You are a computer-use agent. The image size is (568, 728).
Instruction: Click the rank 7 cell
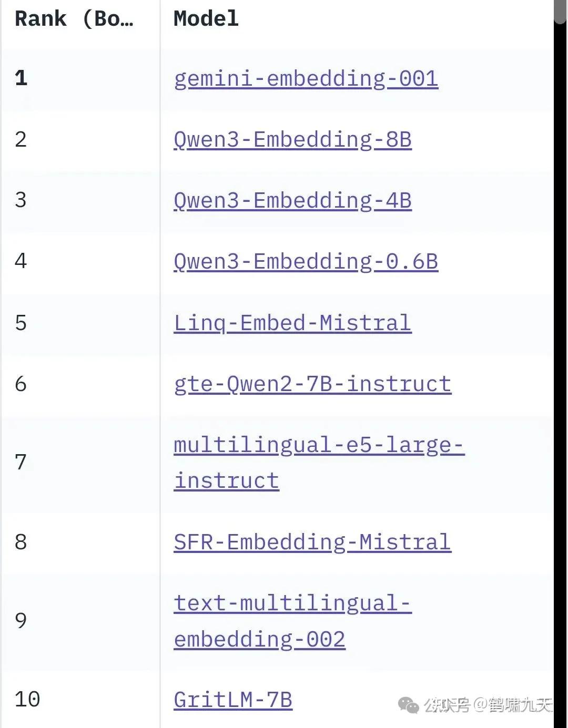(21, 463)
